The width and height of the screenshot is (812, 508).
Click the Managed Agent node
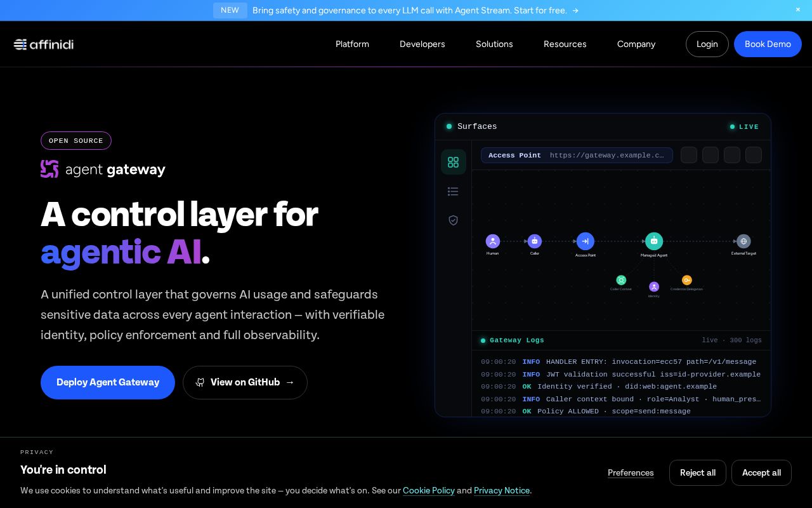pos(654,241)
